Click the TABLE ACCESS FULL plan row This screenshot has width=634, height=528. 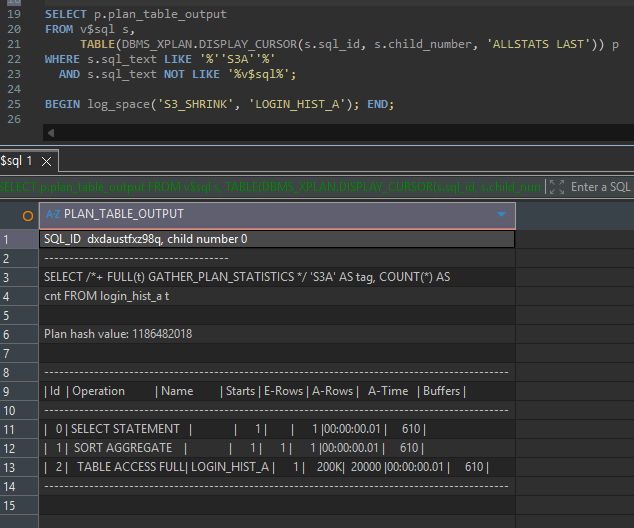click(x=277, y=467)
